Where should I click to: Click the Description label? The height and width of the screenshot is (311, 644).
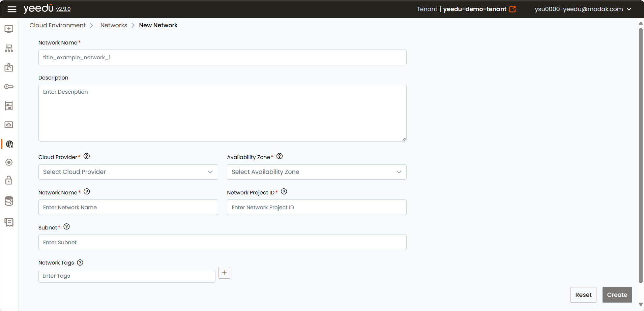point(53,77)
